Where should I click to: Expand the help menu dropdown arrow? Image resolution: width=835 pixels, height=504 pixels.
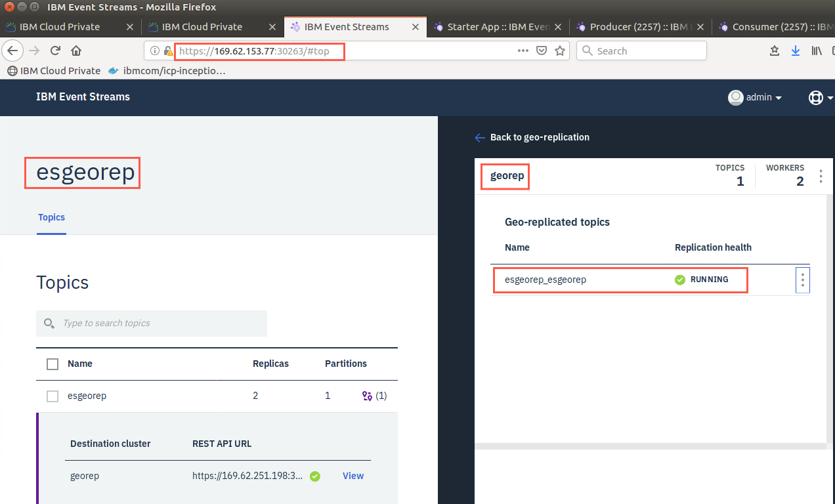pos(830,98)
